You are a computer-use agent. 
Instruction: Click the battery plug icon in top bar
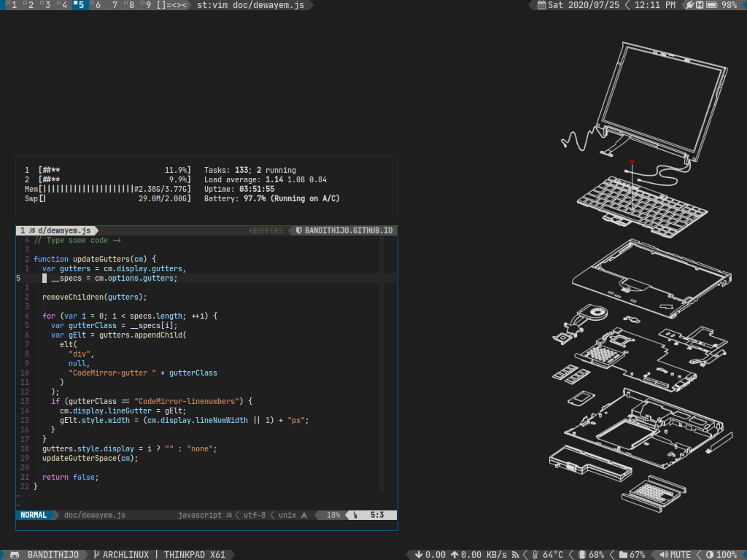pyautogui.click(x=690, y=5)
